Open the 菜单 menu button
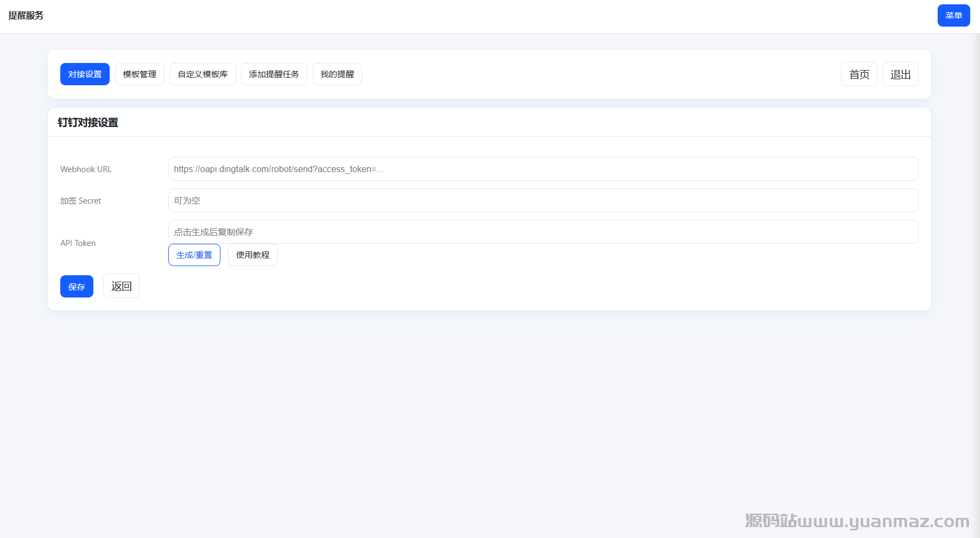980x538 pixels. [953, 16]
